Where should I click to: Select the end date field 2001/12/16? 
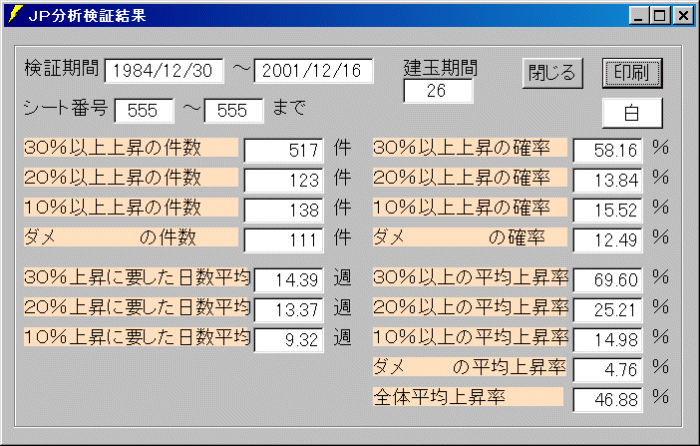point(313,71)
